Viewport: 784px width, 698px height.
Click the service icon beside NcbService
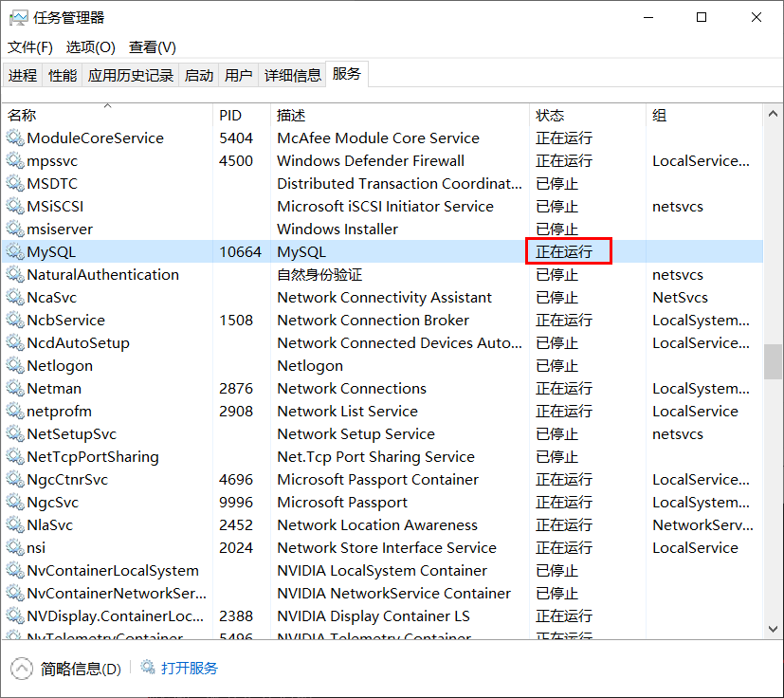click(15, 320)
